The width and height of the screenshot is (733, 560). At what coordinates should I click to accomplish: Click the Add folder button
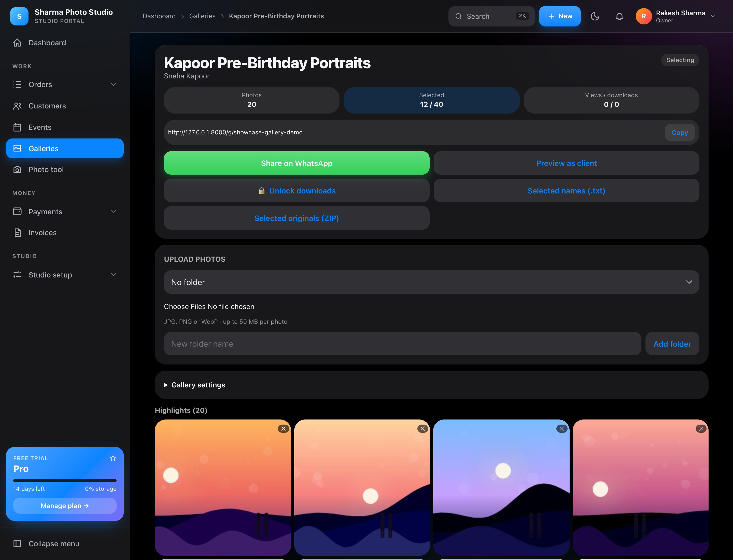[x=672, y=344]
